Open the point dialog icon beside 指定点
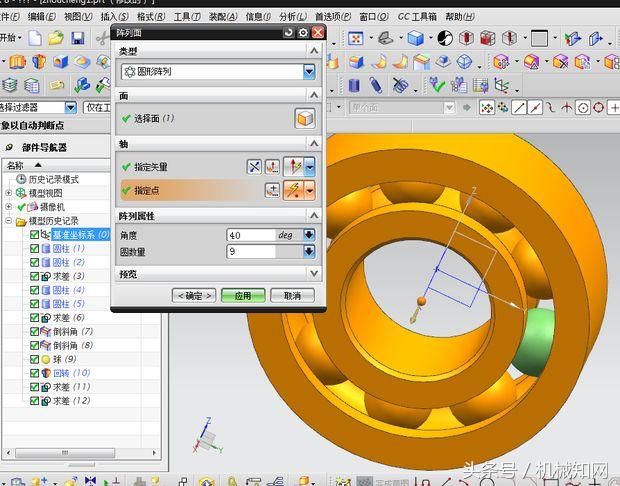620x486 pixels. tap(272, 190)
